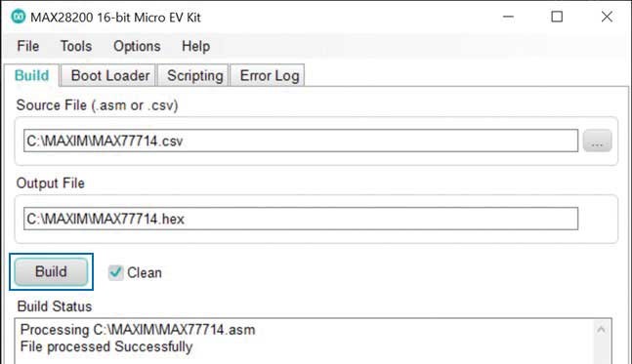This screenshot has height=364, width=632.
Task: Switch to the Error Log tab
Action: 270,75
